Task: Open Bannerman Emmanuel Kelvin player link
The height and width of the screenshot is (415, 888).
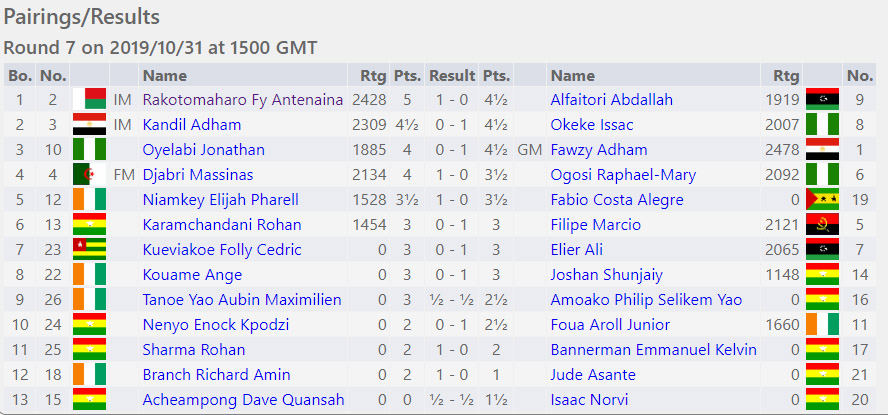Action: (654, 350)
